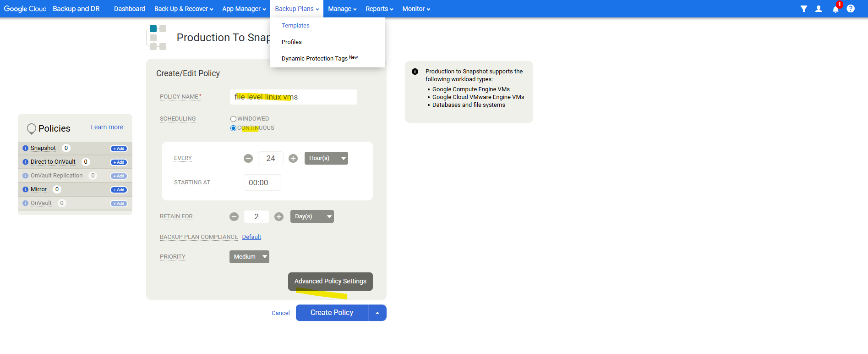Add a Direct to OnVault policy
The height and width of the screenshot is (354, 868).
click(x=119, y=162)
